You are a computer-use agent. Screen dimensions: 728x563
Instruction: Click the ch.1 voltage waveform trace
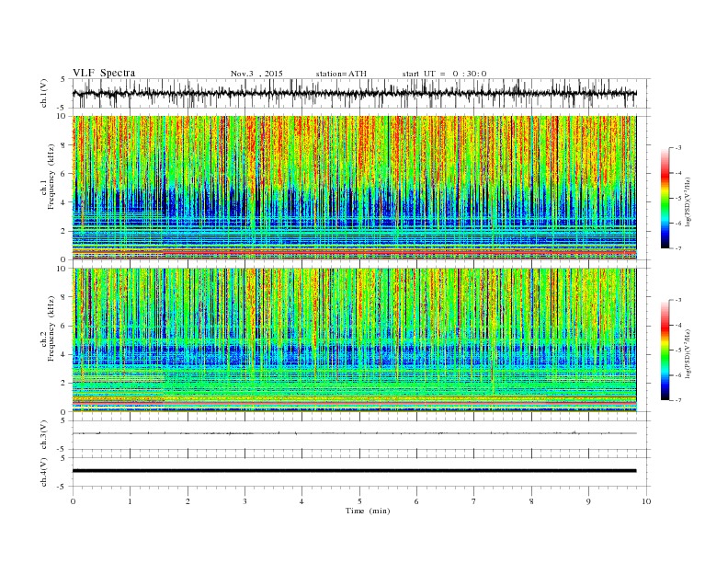(354, 93)
